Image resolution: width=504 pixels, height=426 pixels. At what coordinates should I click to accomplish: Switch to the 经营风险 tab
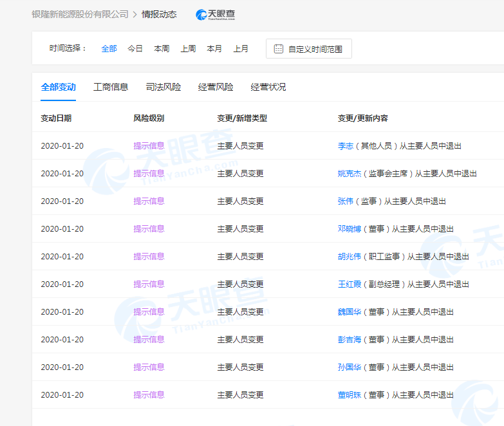216,87
